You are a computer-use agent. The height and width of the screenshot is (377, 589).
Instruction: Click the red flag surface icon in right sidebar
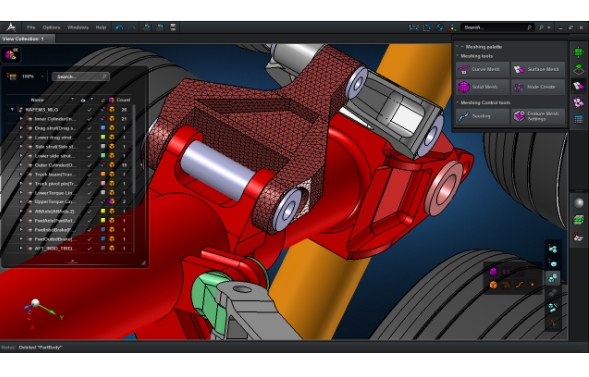(x=578, y=236)
